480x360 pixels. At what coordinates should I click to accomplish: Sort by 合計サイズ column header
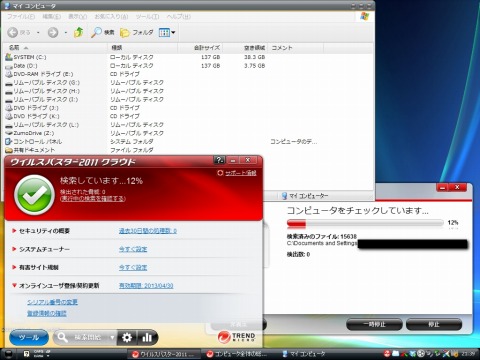click(x=200, y=48)
